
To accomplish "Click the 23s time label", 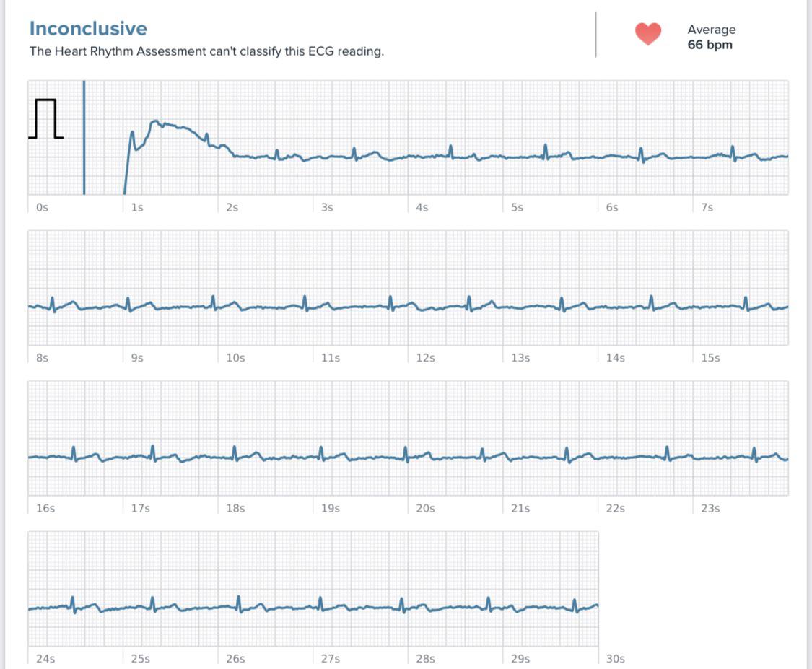I will click(x=710, y=509).
